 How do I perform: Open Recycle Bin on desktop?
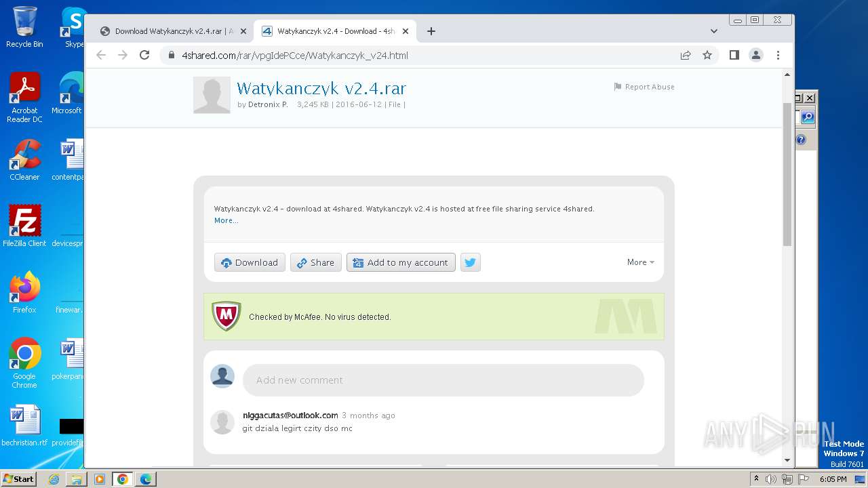pos(24,27)
